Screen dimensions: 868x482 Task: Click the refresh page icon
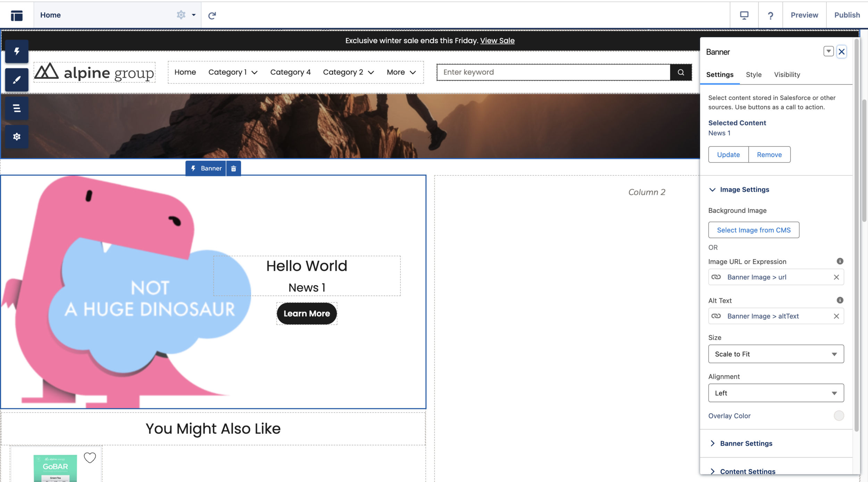(x=212, y=15)
